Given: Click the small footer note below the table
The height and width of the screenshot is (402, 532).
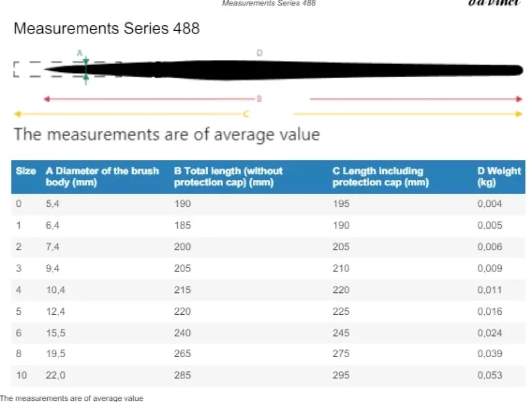Looking at the screenshot, I should (72, 398).
